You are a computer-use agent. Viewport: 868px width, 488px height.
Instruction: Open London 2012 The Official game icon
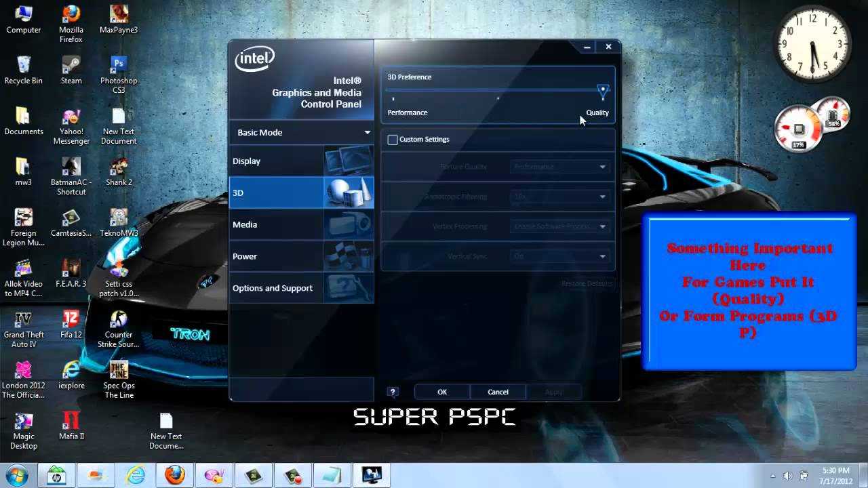24,380
